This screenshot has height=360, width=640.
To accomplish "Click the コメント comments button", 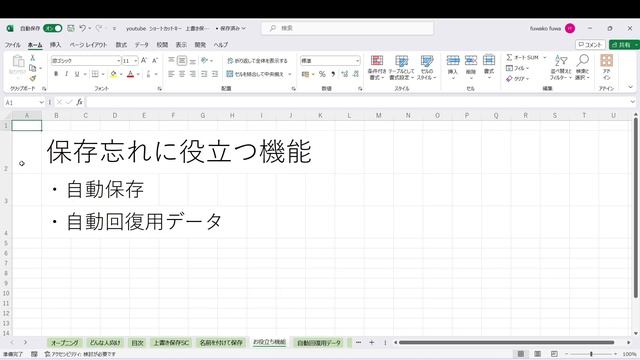I will pos(590,44).
